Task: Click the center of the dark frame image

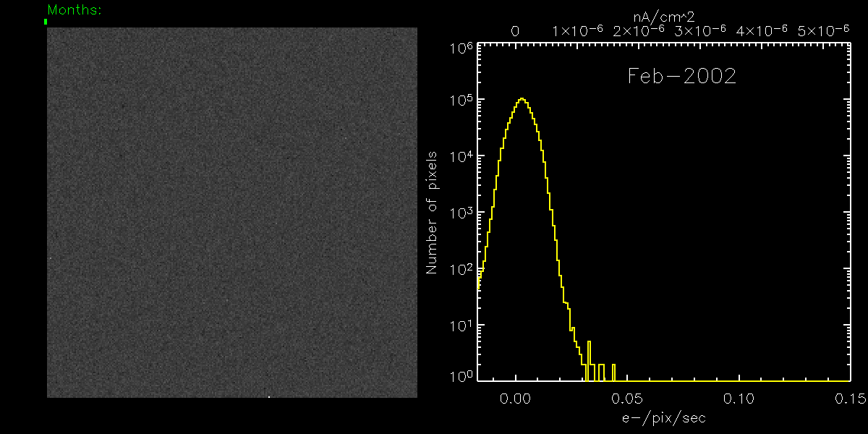Action: [232, 213]
